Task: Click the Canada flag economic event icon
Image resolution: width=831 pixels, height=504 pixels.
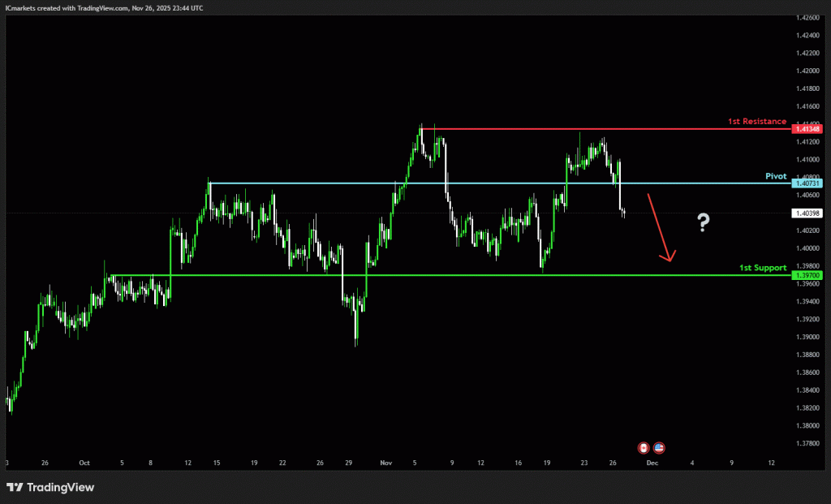Action: 644,447
